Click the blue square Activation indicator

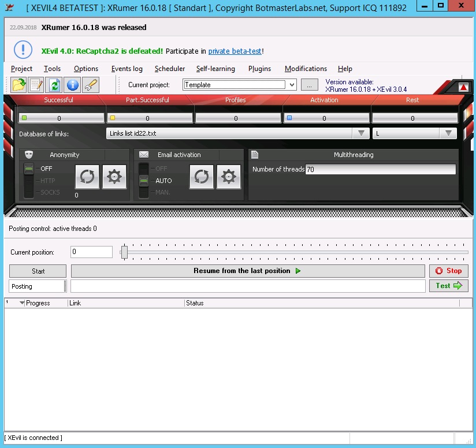[289, 118]
